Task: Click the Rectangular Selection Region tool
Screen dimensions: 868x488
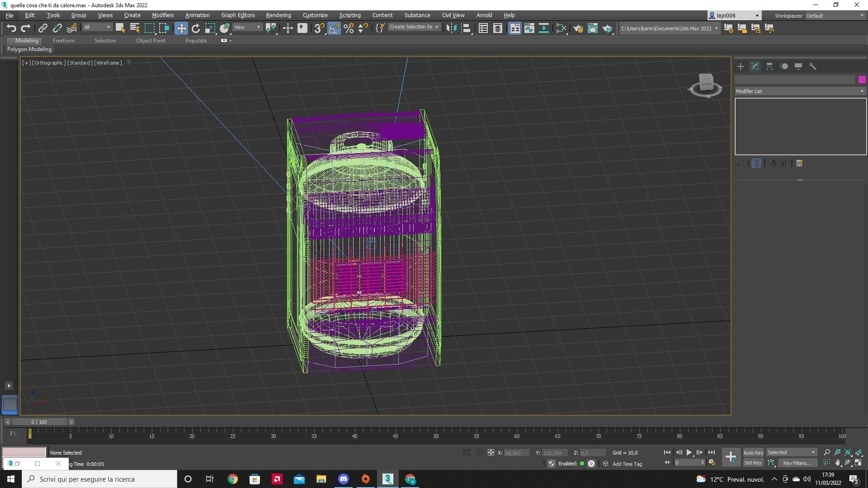Action: [x=149, y=28]
